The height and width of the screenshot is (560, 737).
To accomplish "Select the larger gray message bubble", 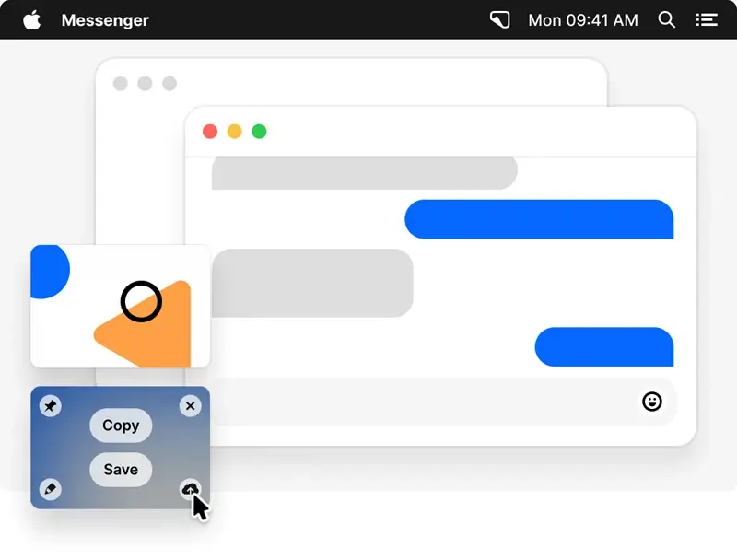I will coord(312,283).
